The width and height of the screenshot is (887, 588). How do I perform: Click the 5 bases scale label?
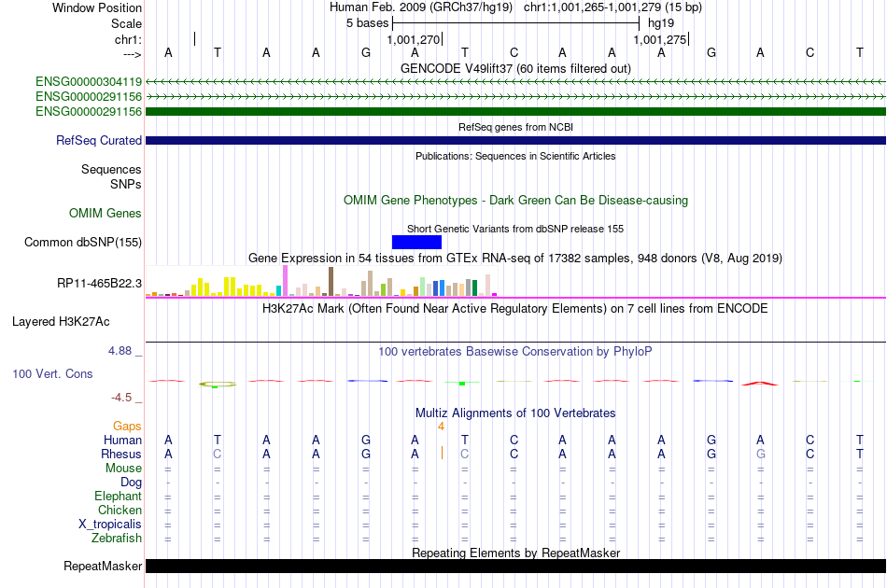click(x=368, y=23)
